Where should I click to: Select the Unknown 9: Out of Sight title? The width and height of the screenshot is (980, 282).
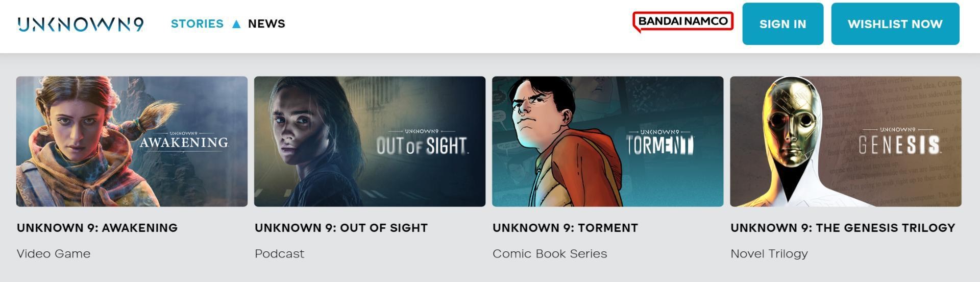pos(341,228)
